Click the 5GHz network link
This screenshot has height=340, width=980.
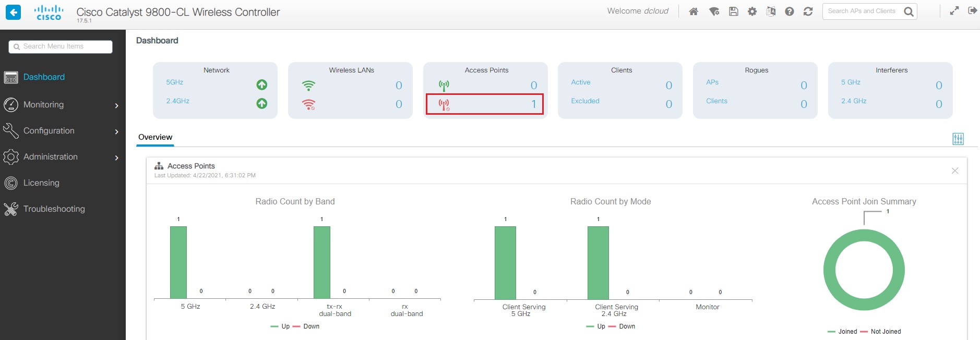[x=175, y=82]
